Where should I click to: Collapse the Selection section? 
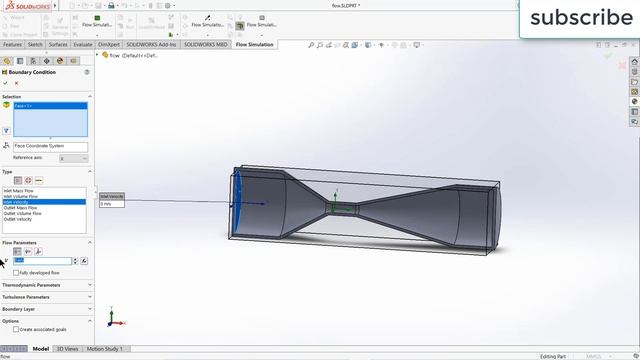tap(90, 97)
